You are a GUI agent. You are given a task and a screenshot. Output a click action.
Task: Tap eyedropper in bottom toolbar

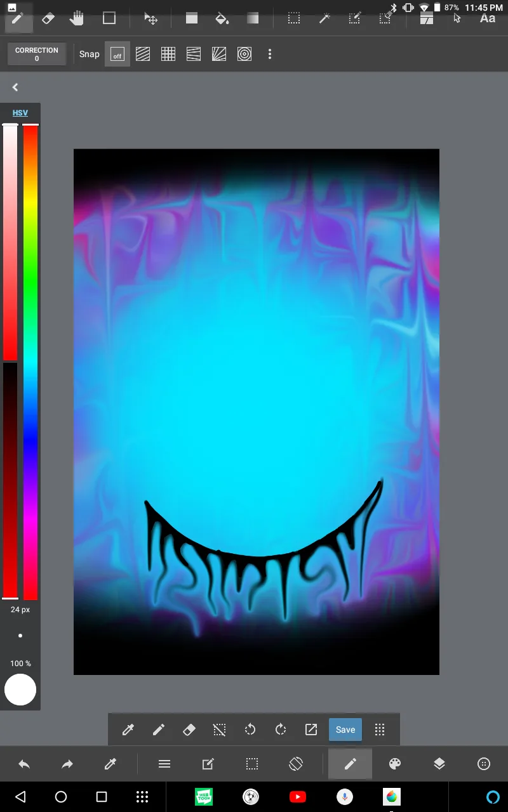tap(110, 764)
